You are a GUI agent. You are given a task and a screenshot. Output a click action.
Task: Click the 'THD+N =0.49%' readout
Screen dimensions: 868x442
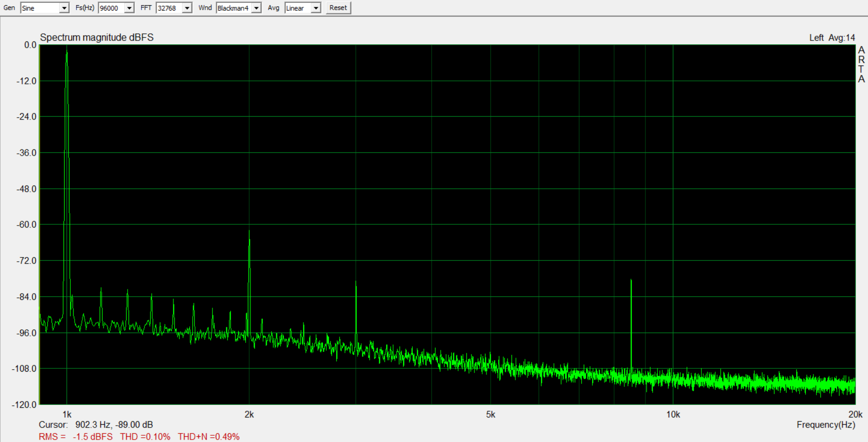coord(209,437)
